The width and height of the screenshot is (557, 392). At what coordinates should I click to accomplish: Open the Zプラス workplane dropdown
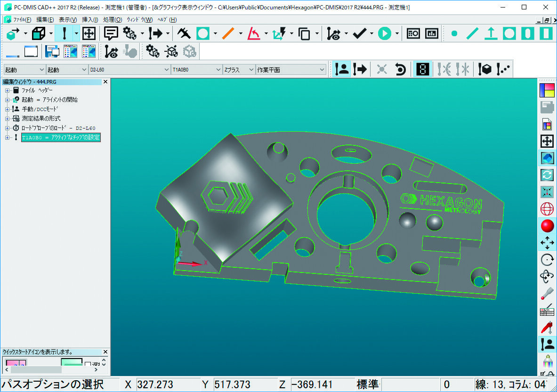click(251, 70)
